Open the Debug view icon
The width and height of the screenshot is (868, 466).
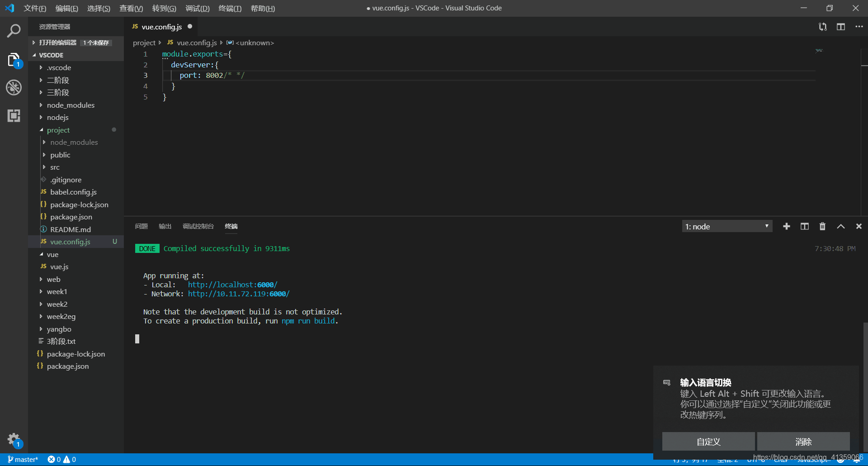14,87
